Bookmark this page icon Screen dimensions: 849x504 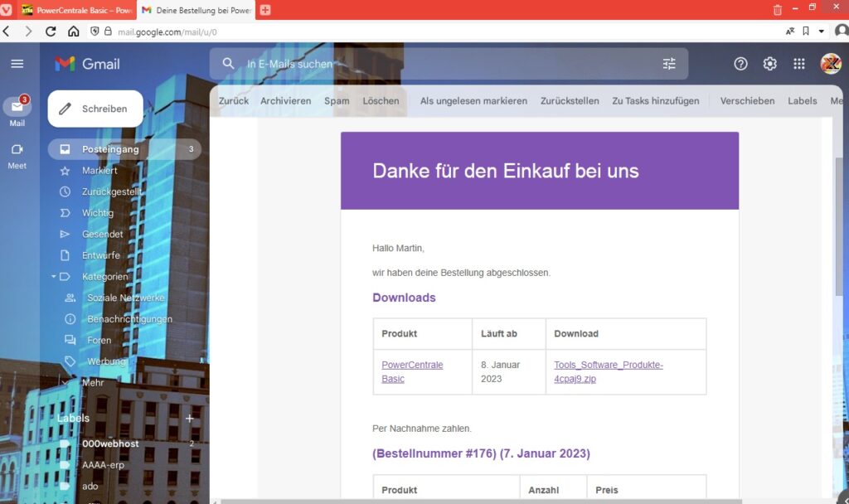806,31
